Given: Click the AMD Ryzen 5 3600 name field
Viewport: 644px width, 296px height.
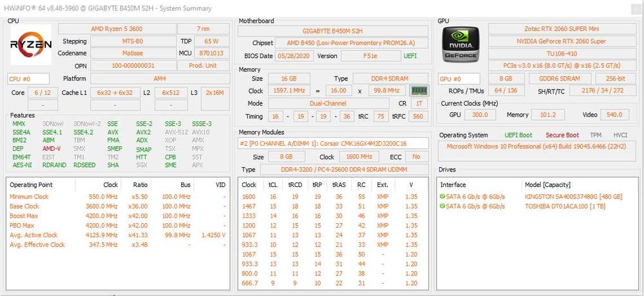Looking at the screenshot, I should [x=117, y=29].
